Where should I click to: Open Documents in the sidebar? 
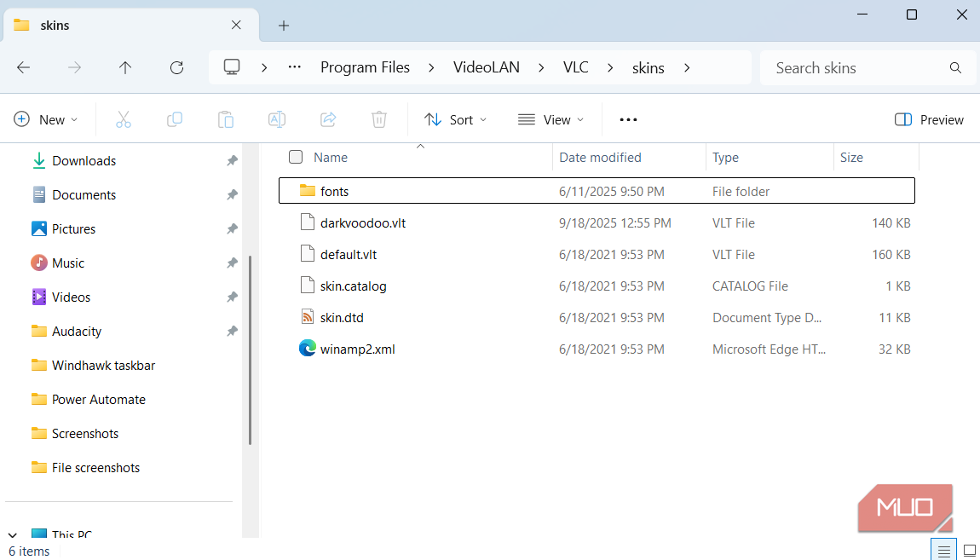(x=84, y=195)
